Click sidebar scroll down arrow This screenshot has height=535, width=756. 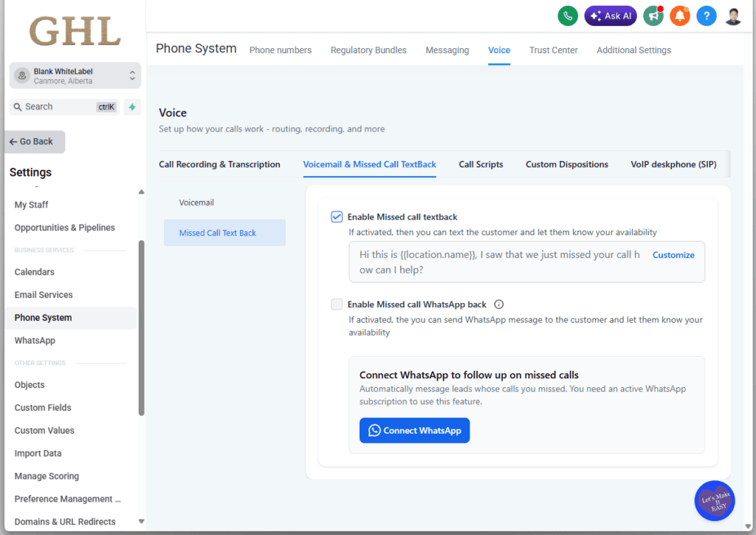[x=141, y=521]
